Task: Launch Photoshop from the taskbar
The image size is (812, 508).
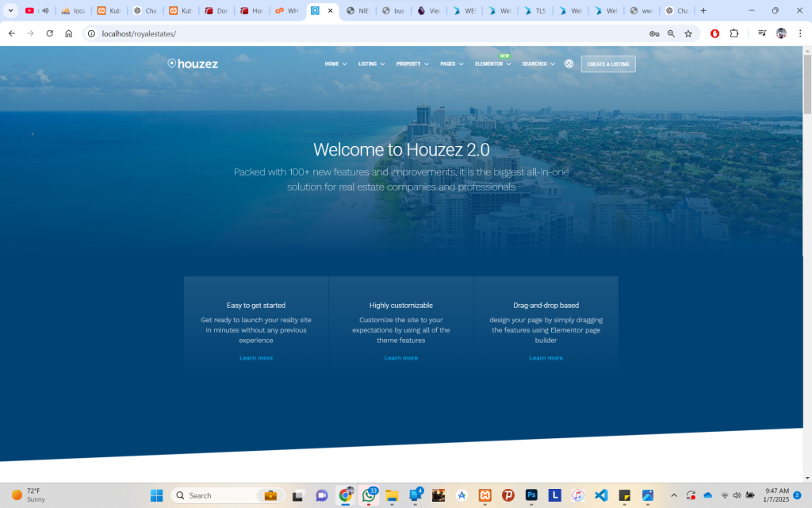Action: (531, 496)
